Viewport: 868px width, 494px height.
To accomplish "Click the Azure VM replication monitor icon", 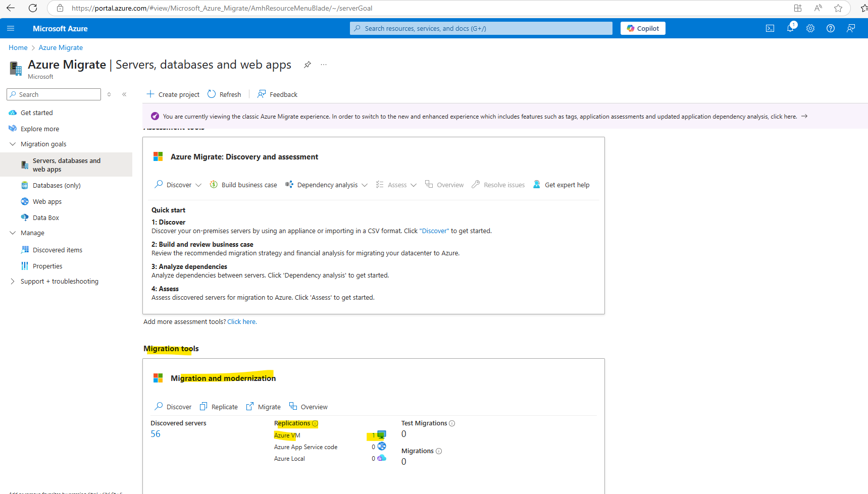I will (x=382, y=435).
